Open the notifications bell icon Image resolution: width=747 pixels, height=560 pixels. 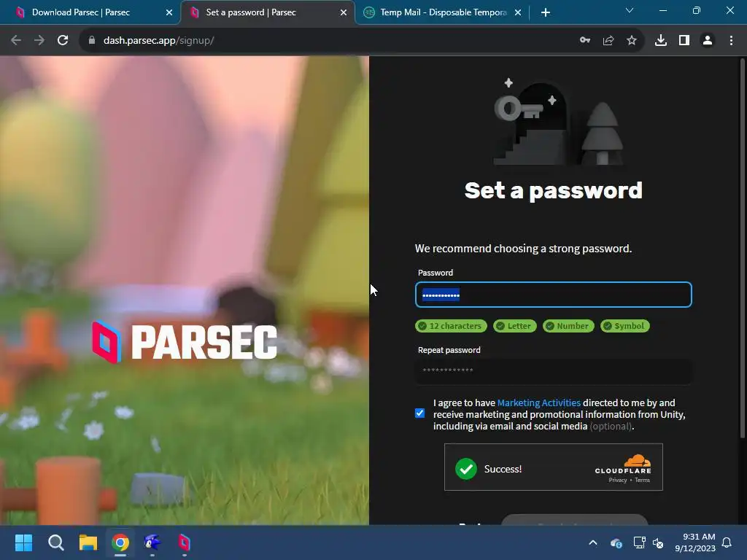coord(727,542)
